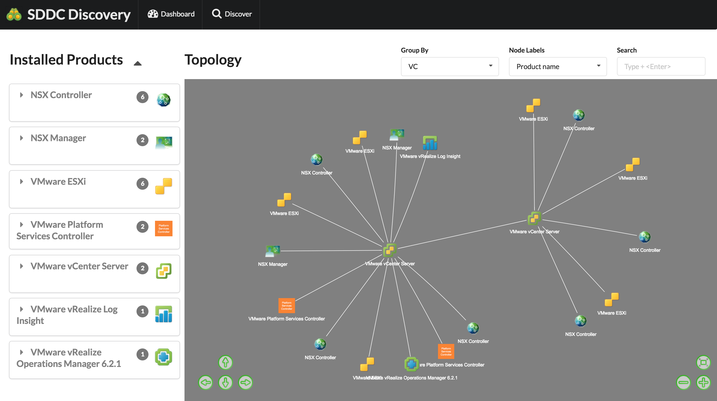
Task: Zoom out topology with minus icon
Action: point(683,382)
